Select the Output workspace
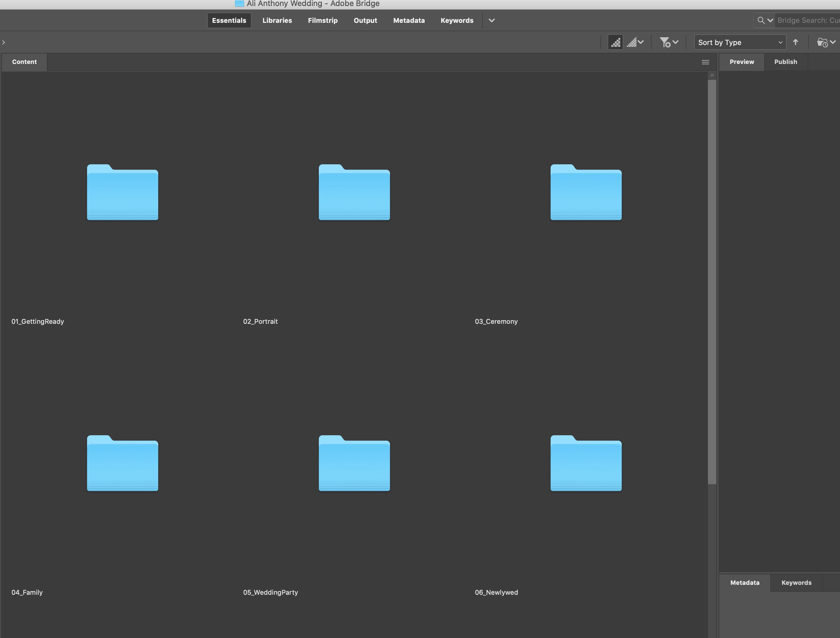The image size is (840, 638). 365,20
